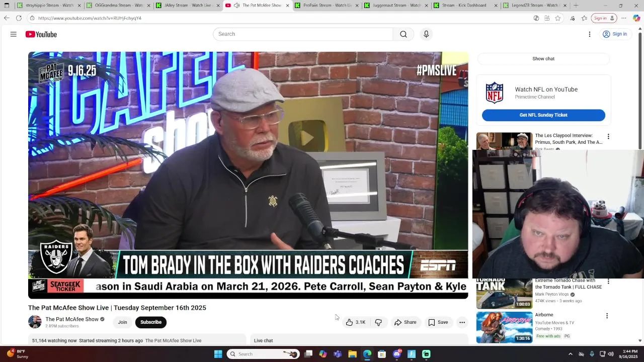Open Copilot sidebar icon
This screenshot has width=644, height=362.
636,18
